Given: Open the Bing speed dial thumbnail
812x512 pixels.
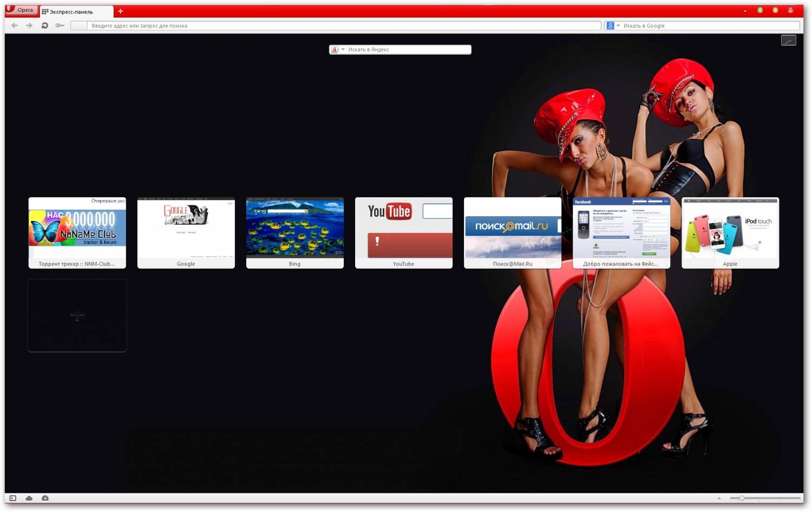Looking at the screenshot, I should tap(295, 233).
